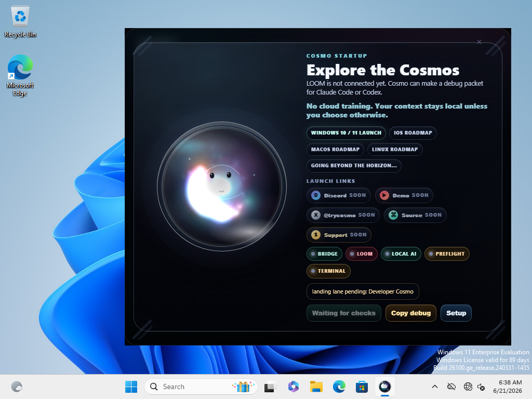Click the network globe tray icon

468,387
